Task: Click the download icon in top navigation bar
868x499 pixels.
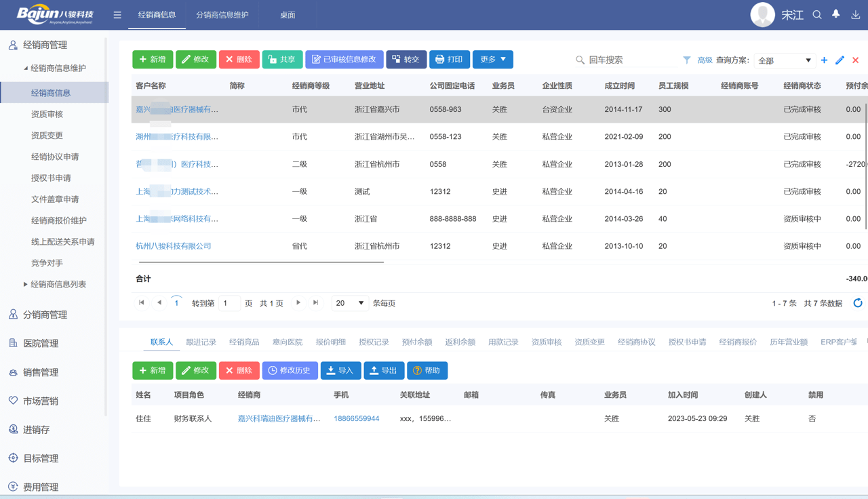Action: point(856,14)
